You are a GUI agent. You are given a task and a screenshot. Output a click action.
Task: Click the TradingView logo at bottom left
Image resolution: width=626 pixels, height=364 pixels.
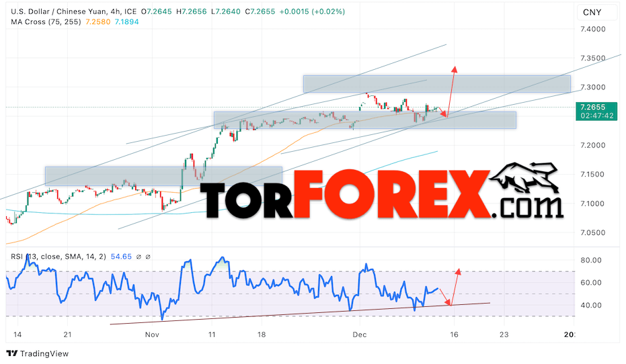[x=38, y=354]
